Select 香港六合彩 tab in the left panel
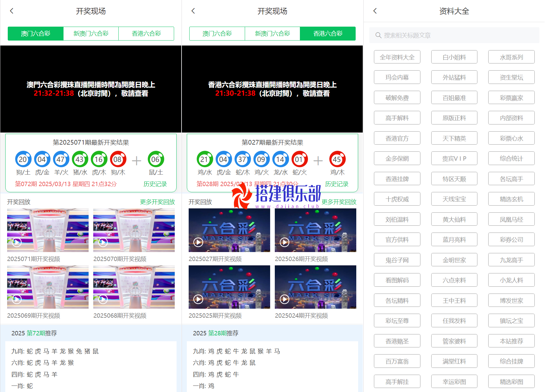 coord(146,33)
